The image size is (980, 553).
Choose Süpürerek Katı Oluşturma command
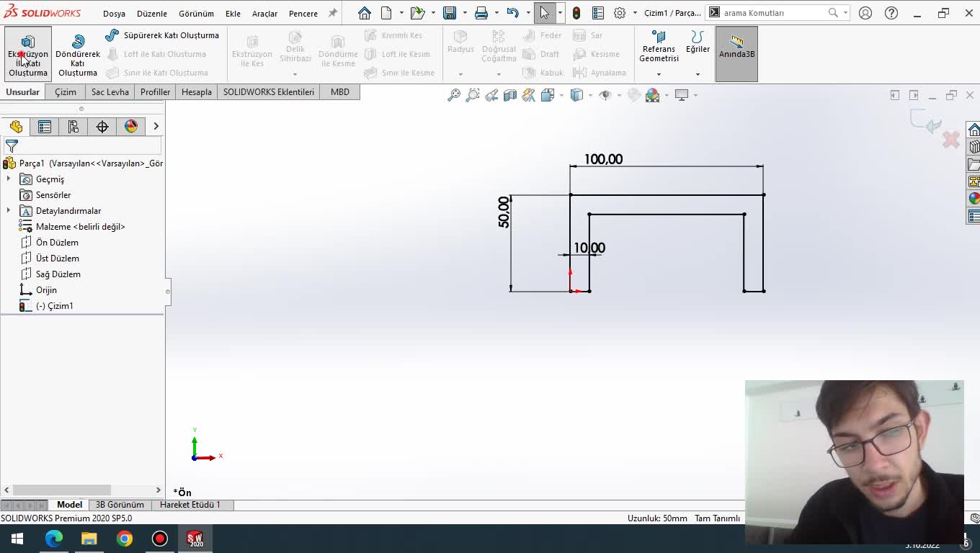162,35
